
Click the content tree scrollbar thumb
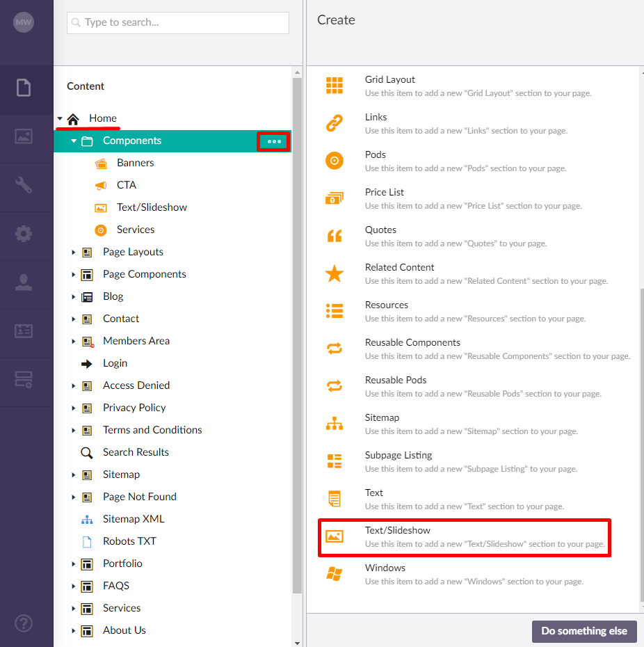pyautogui.click(x=297, y=335)
